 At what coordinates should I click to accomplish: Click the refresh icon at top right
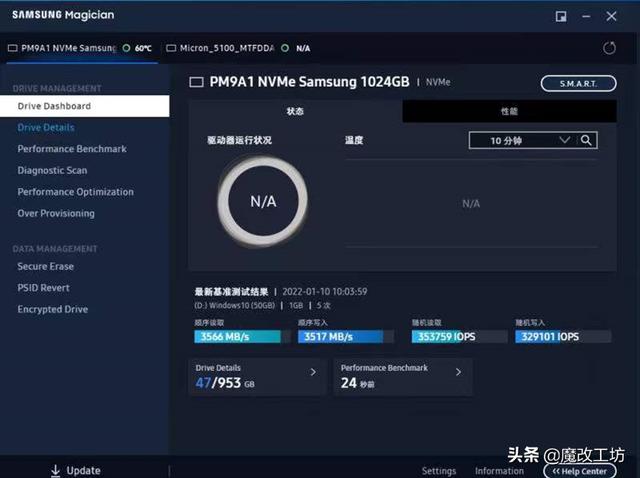[609, 48]
